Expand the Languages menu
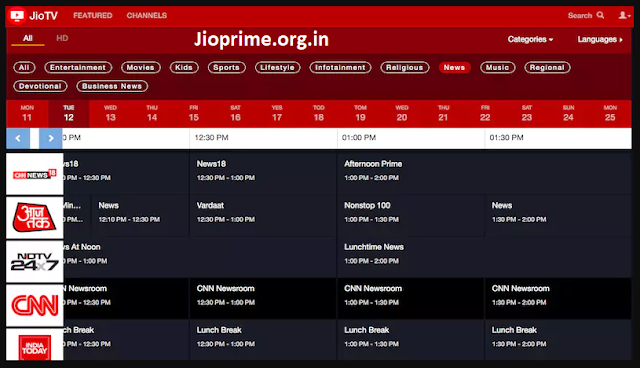640x368 pixels. point(600,39)
